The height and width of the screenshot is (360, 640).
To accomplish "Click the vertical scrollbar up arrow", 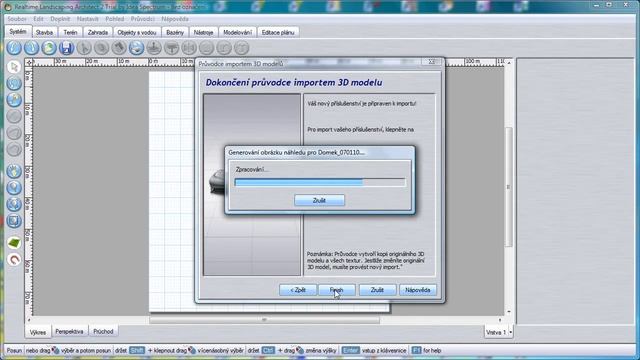I will (509, 62).
